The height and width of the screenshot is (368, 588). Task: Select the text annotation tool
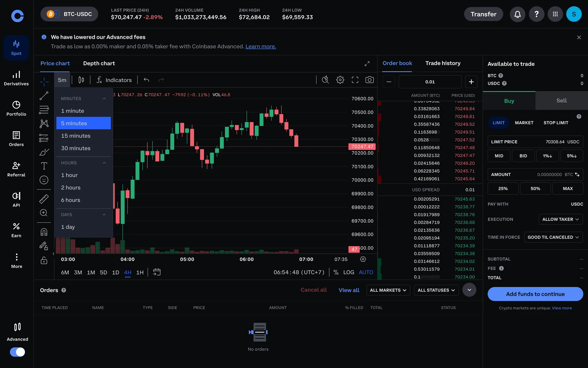[x=44, y=166]
